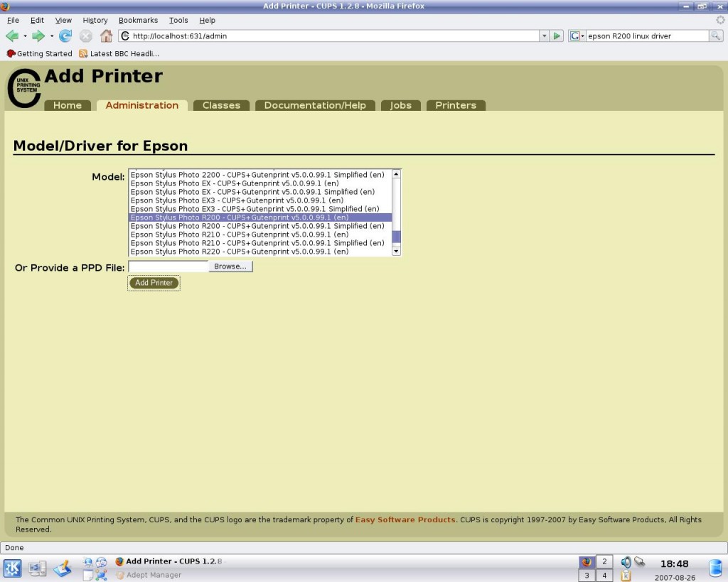Screen dimensions: 728x582
Task: Open the Jobs tab
Action: [x=401, y=105]
